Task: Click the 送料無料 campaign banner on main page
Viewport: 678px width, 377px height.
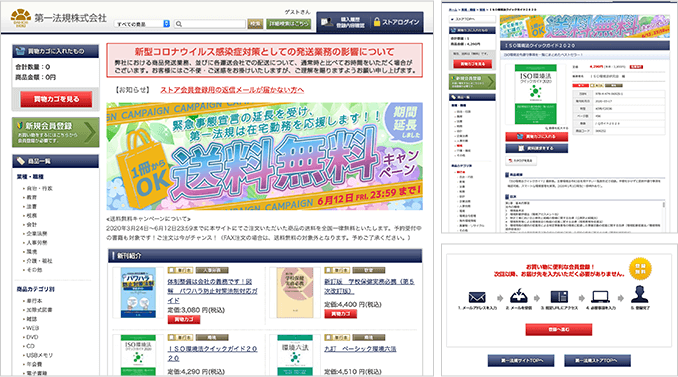Action: point(264,156)
